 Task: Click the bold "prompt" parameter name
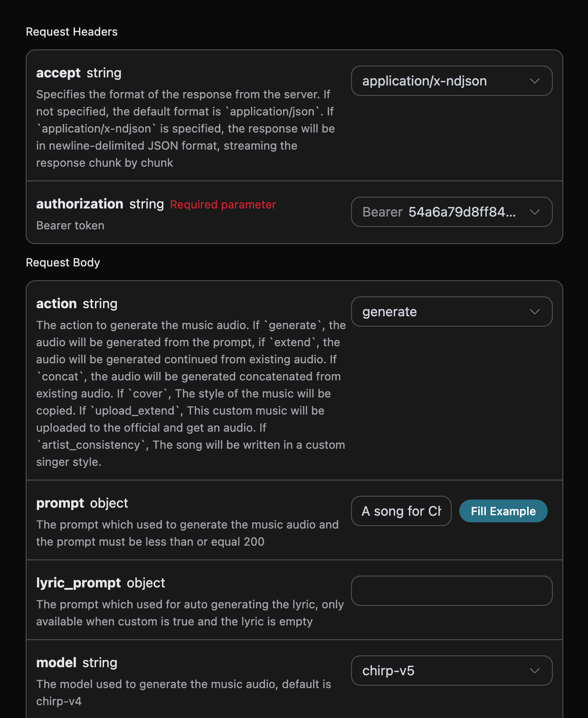coord(60,503)
